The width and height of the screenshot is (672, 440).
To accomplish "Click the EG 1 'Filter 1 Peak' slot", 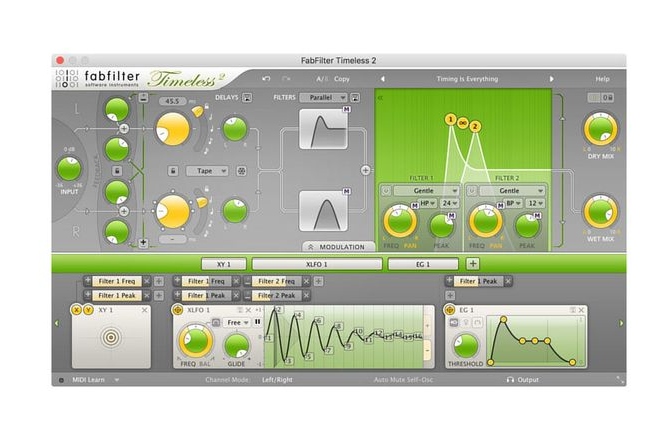I will tap(478, 281).
